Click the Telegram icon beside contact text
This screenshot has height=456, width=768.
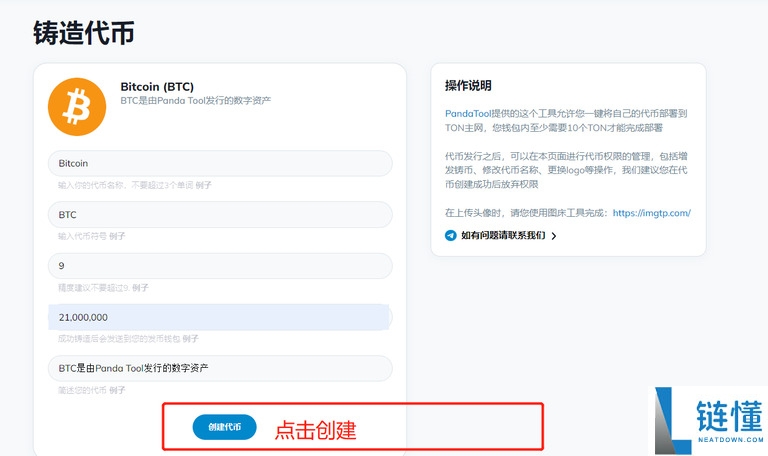451,236
